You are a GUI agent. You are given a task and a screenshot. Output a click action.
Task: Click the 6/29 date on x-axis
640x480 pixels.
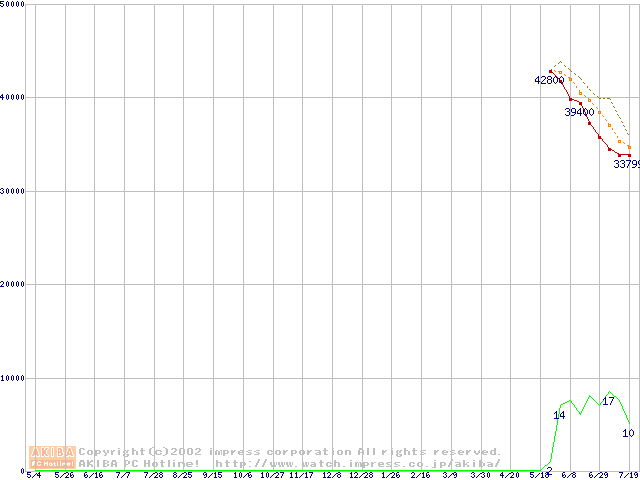coord(599,476)
